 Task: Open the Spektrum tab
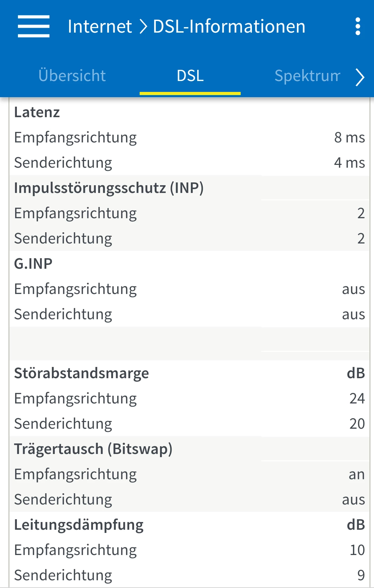click(x=307, y=76)
